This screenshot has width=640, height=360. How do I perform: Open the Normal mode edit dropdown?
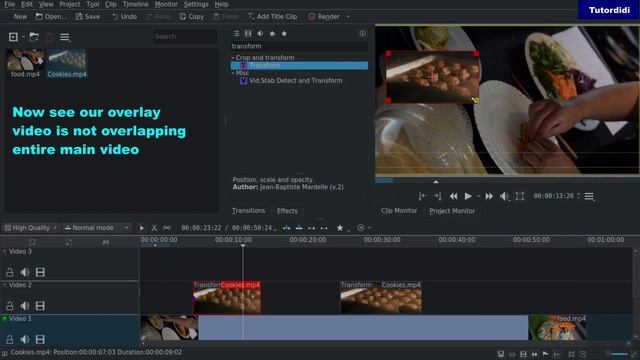click(x=97, y=228)
